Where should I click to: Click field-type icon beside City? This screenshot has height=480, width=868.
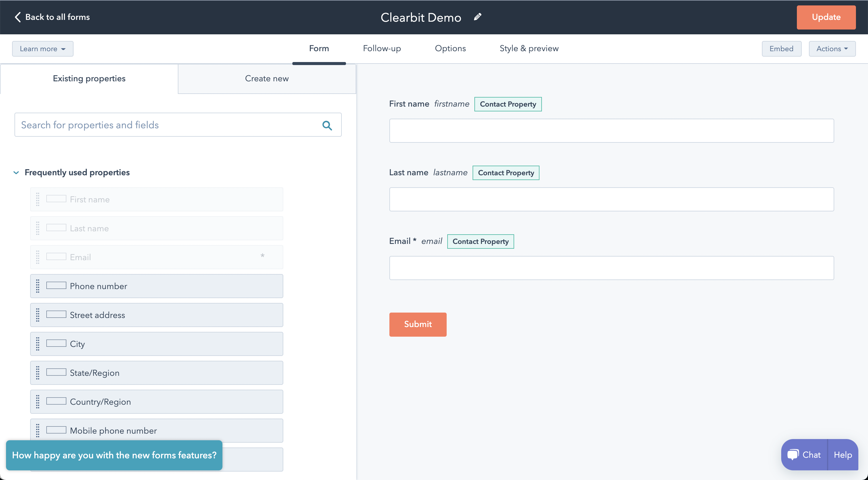(x=56, y=343)
